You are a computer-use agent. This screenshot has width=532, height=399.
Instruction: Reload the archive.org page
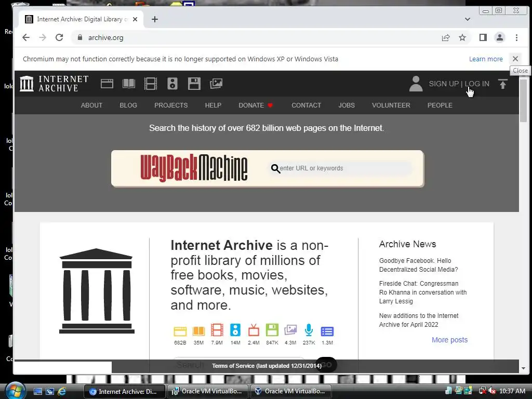[x=59, y=37]
